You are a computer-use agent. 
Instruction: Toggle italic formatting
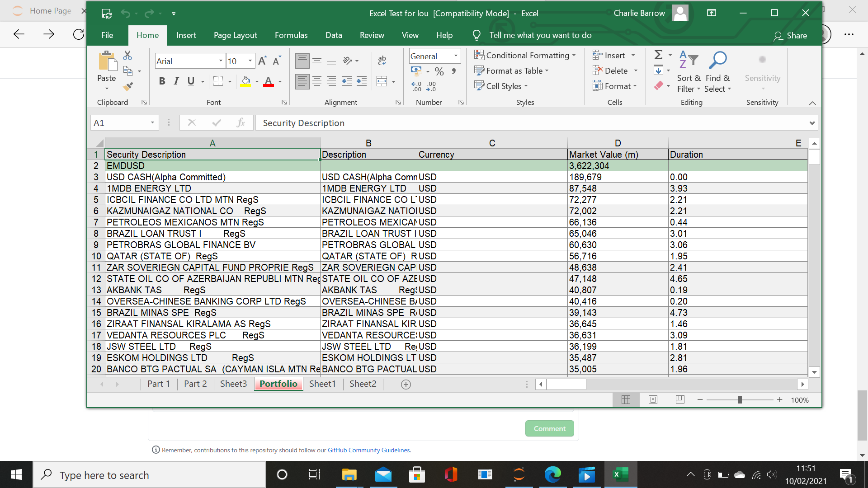tap(176, 81)
